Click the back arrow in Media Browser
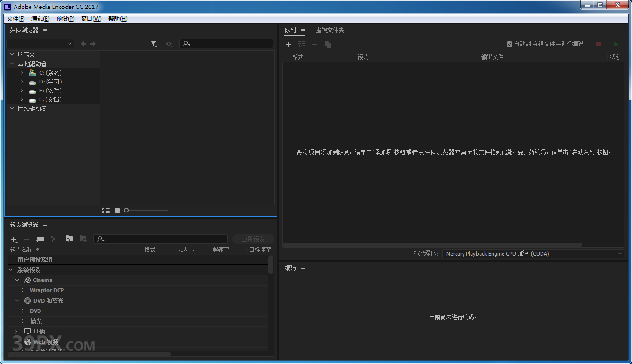This screenshot has width=632, height=364. (x=84, y=44)
